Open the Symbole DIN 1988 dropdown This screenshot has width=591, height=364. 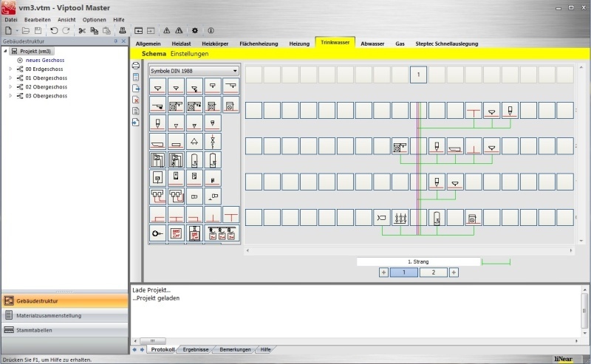194,71
